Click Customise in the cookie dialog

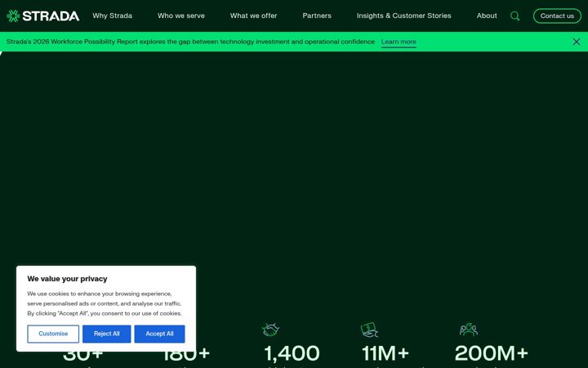pyautogui.click(x=53, y=334)
